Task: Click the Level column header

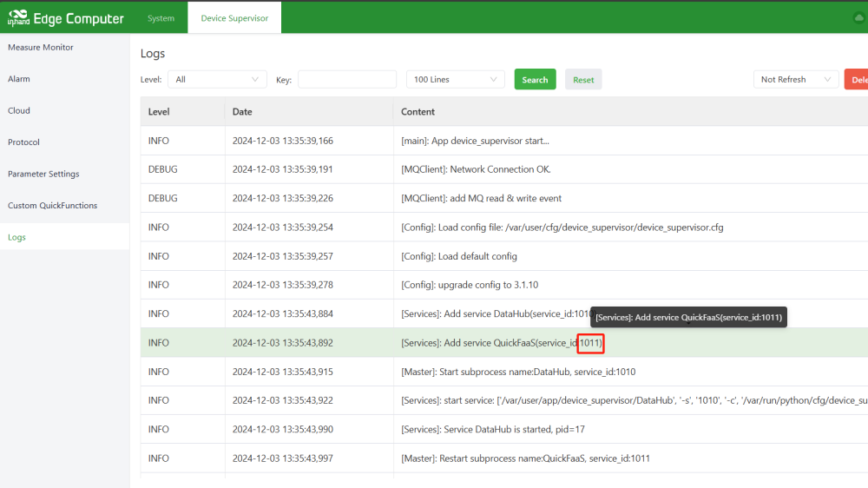Action: pyautogui.click(x=159, y=112)
